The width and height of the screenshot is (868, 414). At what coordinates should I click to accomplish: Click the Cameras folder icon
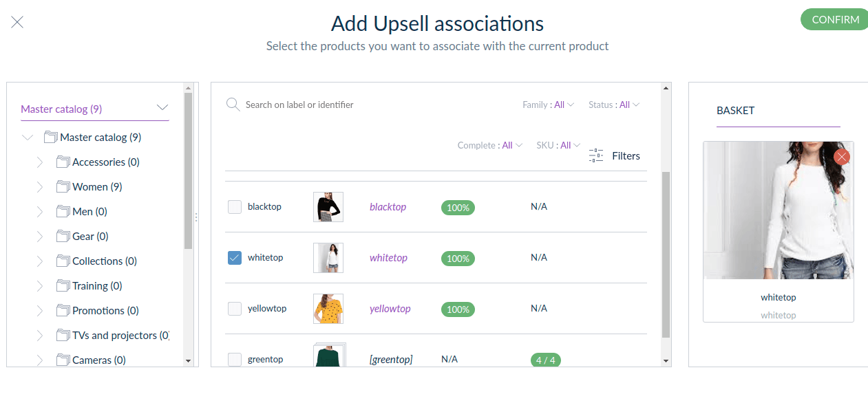[63, 360]
